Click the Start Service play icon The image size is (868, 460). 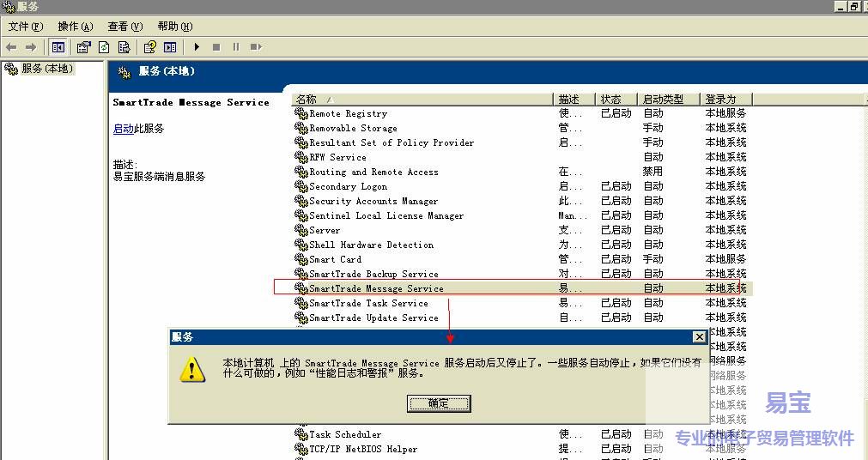click(x=197, y=47)
